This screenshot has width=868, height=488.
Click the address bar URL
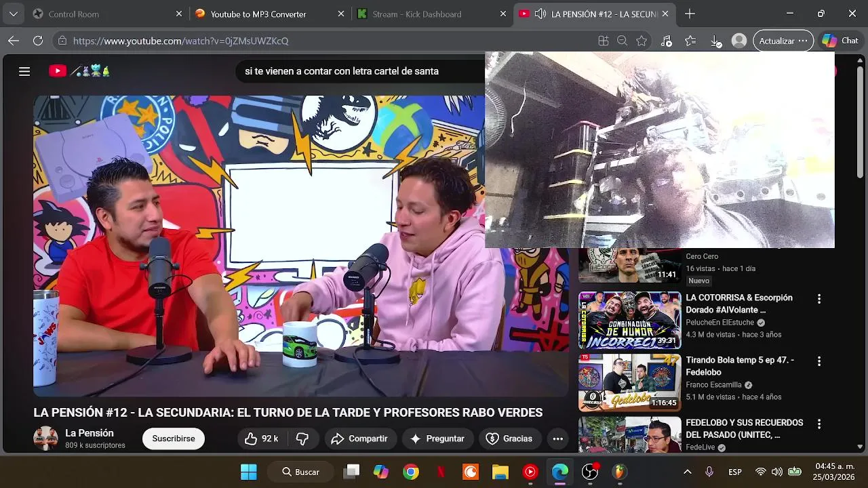coord(180,41)
